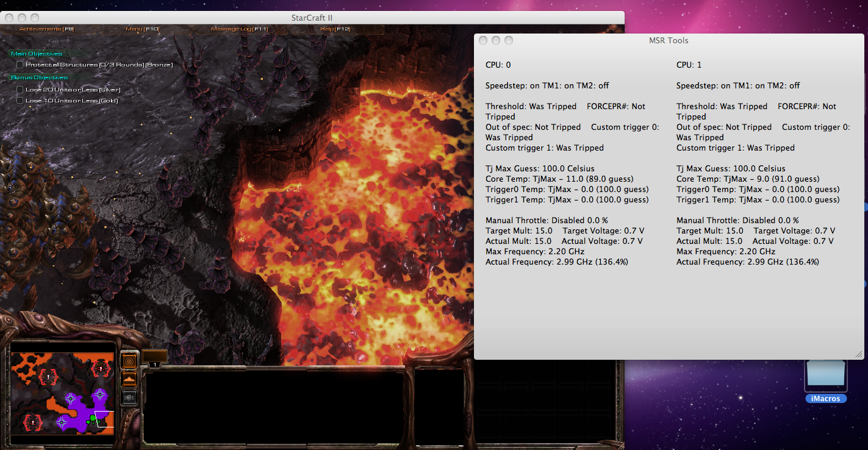Click the 'CPU: 0' label
Viewport: 868px width, 450px height.
point(498,65)
